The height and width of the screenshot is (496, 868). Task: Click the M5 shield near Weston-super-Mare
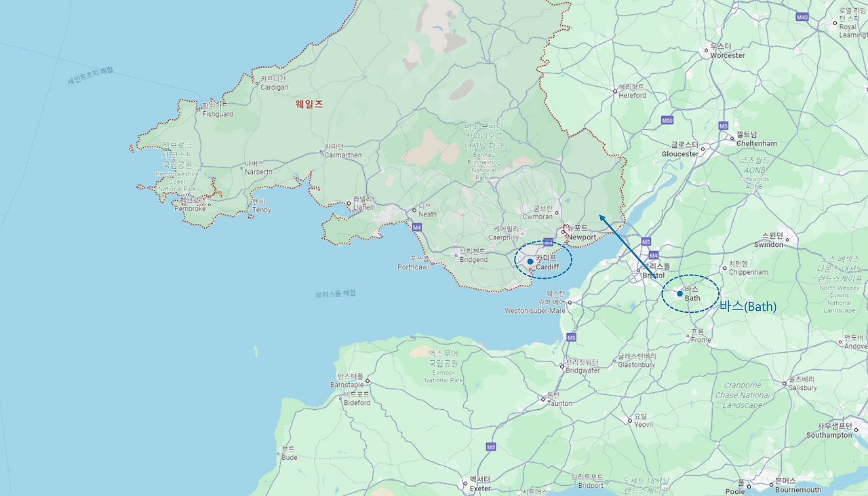(572, 337)
